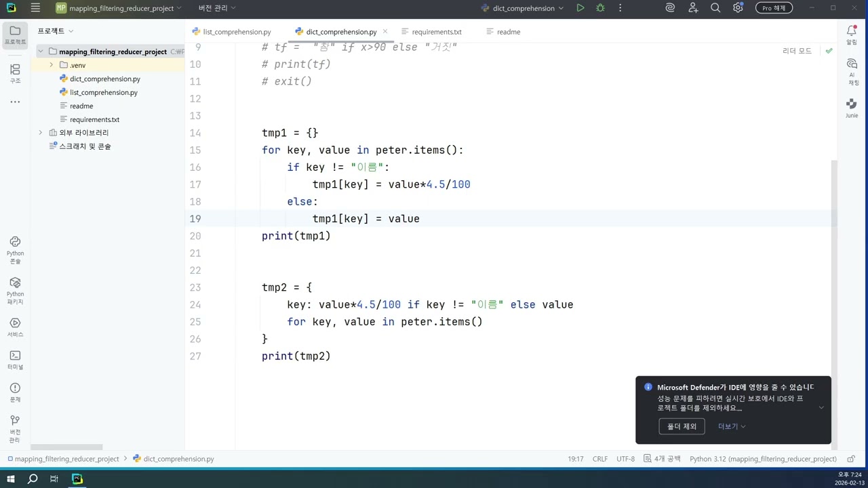This screenshot has width=868, height=488.
Task: Open the Python Console tool
Action: click(15, 249)
